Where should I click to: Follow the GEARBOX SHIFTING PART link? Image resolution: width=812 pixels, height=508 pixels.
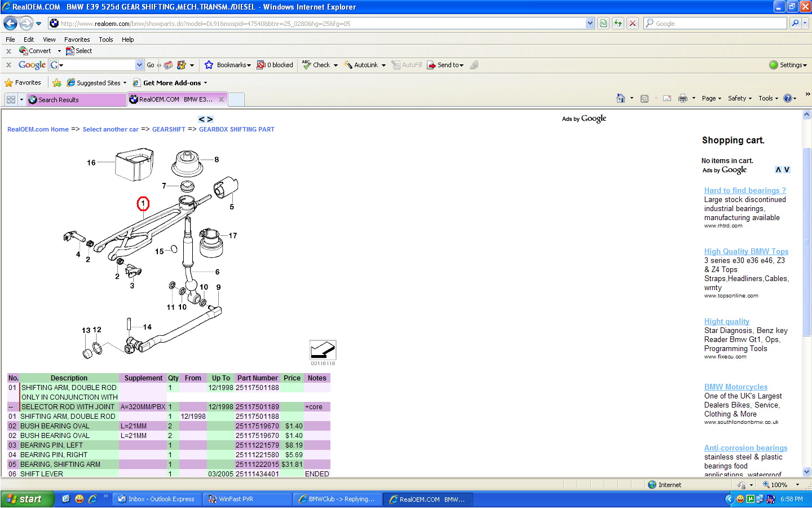point(237,129)
